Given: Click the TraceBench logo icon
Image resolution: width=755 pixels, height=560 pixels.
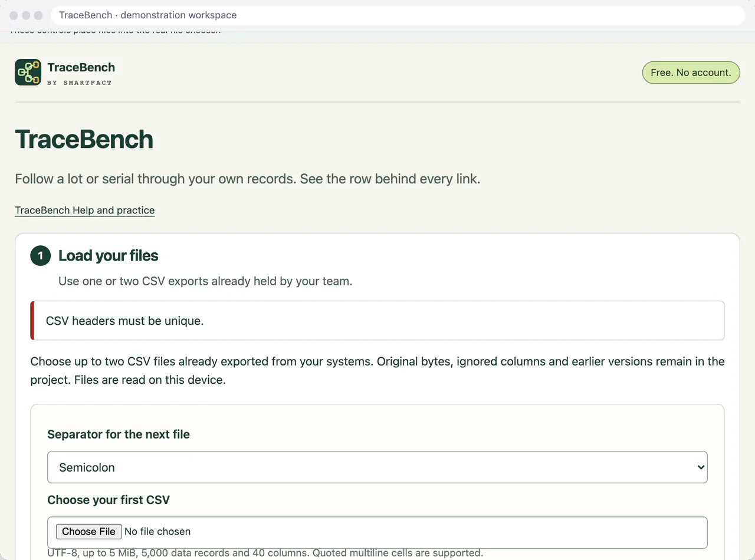Looking at the screenshot, I should [28, 73].
